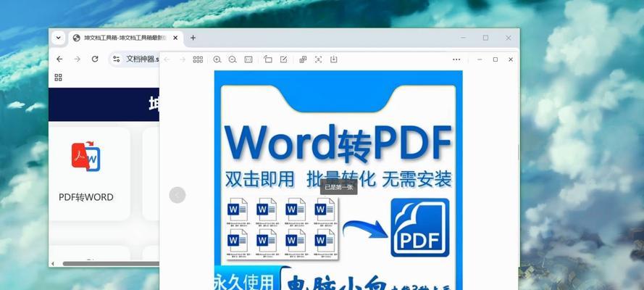Image resolution: width=644 pixels, height=290 pixels.
Task: Minimize the browser window
Action: tap(464, 38)
